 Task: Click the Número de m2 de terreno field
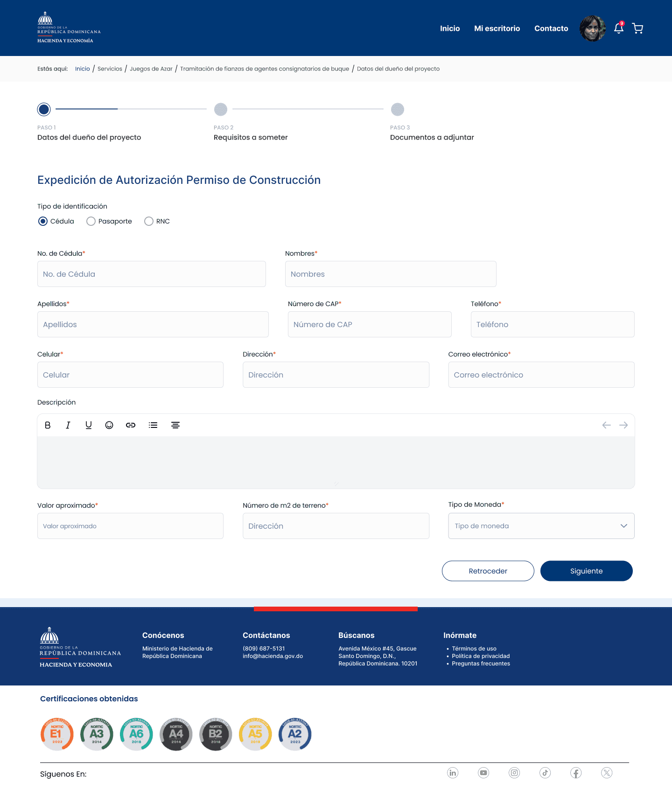[x=336, y=526]
